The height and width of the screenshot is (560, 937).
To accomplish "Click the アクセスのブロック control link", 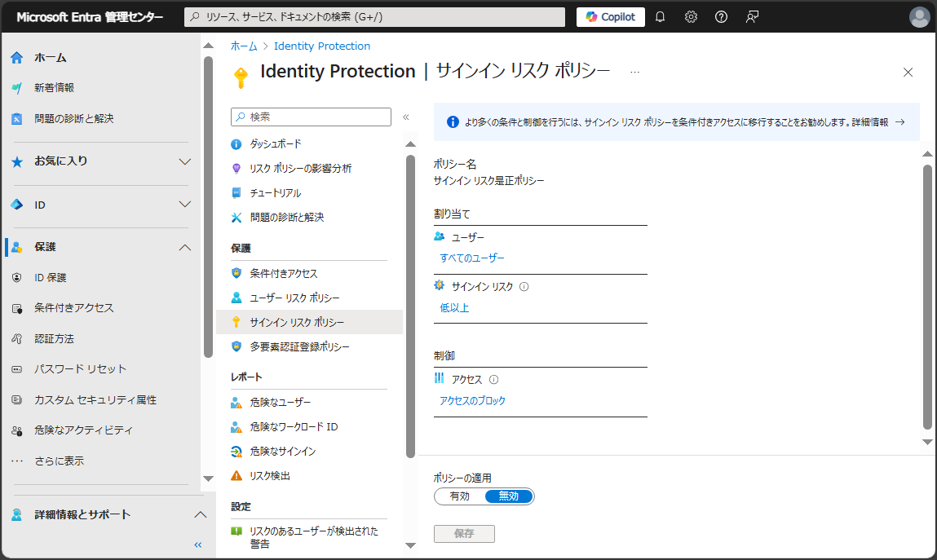I will click(x=472, y=400).
